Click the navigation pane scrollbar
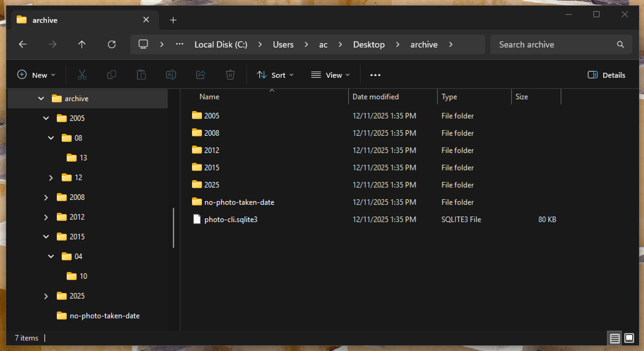This screenshot has width=644, height=351. point(174,228)
